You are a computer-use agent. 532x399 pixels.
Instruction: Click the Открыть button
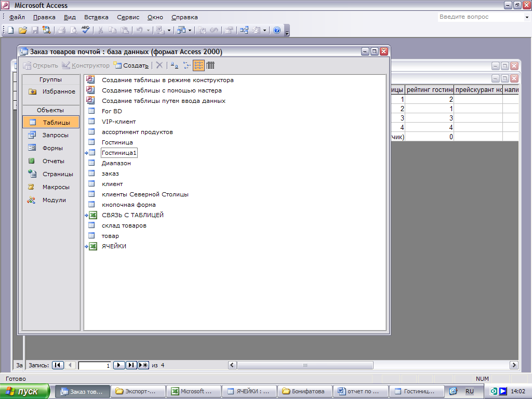(x=41, y=65)
